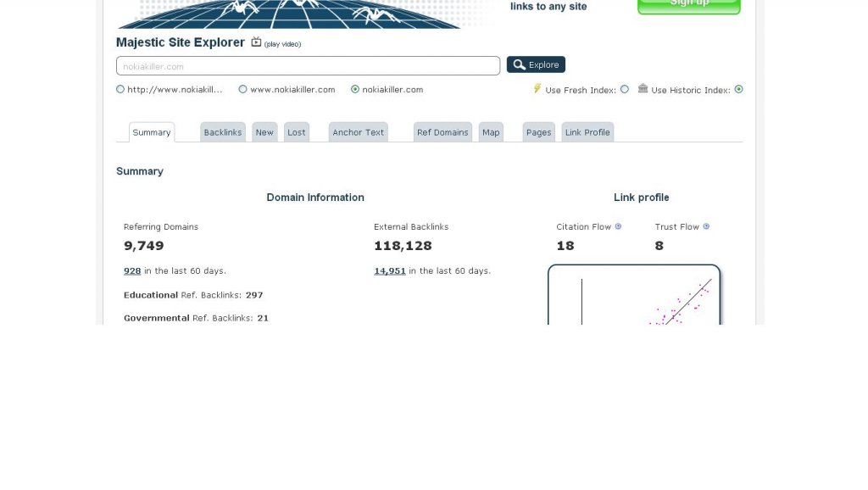
Task: Click the Fresh Index lightning icon
Action: pyautogui.click(x=537, y=88)
